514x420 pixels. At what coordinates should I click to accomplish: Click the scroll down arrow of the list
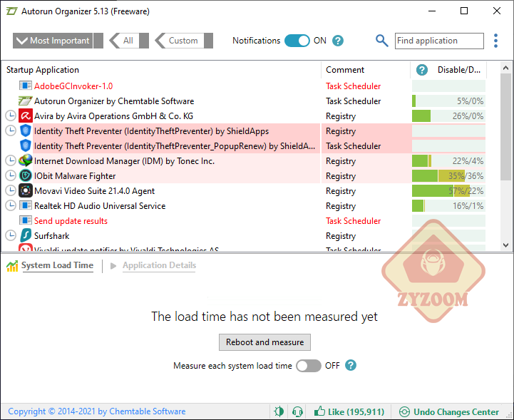[505, 245]
